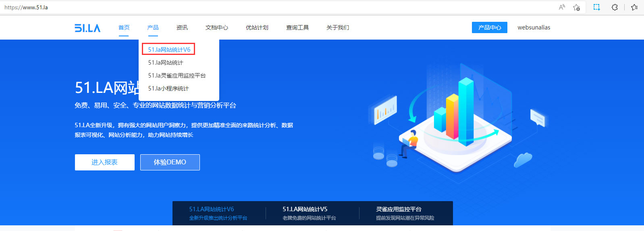Choose 51.la灵雀应用监控平台 option

pyautogui.click(x=177, y=76)
